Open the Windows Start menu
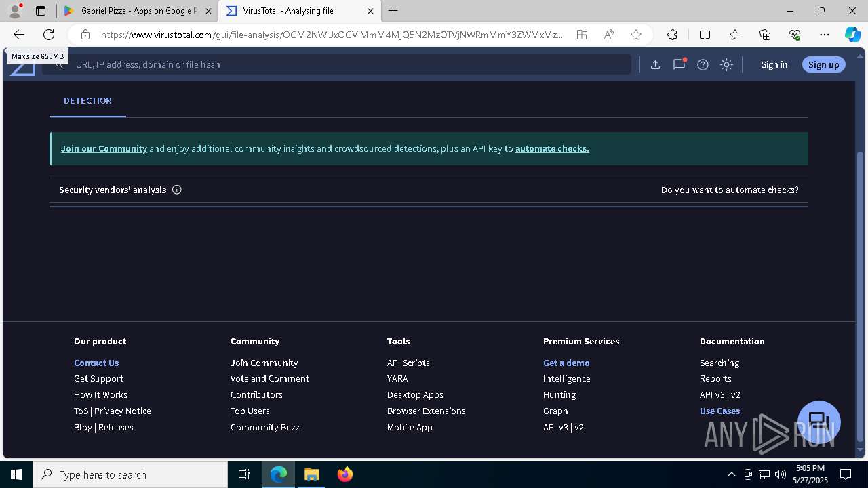This screenshot has height=488, width=868. coord(16,474)
